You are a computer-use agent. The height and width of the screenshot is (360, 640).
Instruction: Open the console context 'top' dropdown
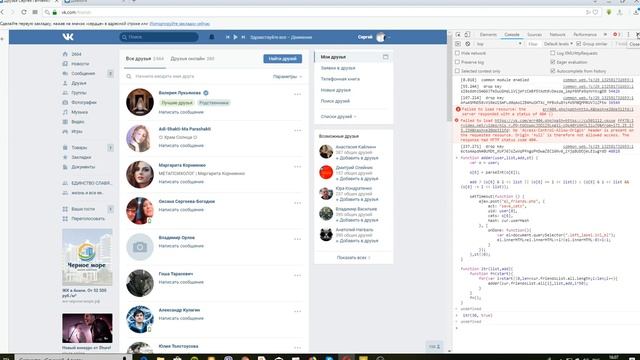pos(499,44)
